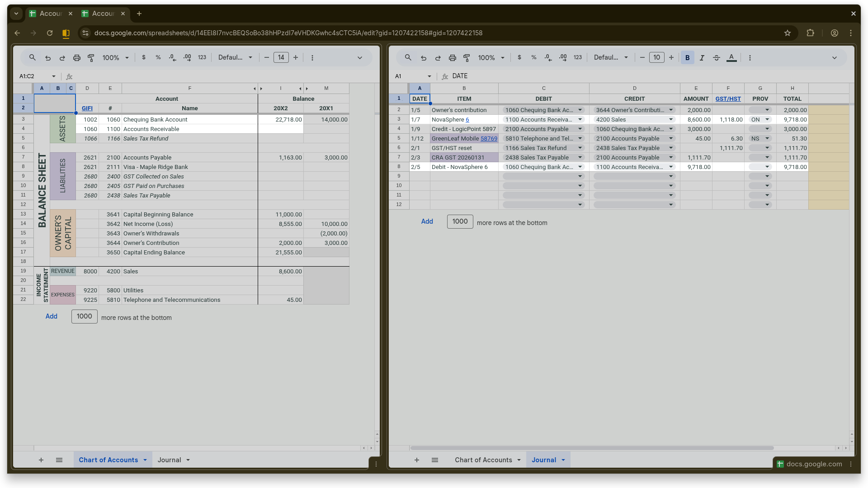The height and width of the screenshot is (488, 868).
Task: Click the strikethrough icon in Journal toolbar
Action: click(717, 58)
